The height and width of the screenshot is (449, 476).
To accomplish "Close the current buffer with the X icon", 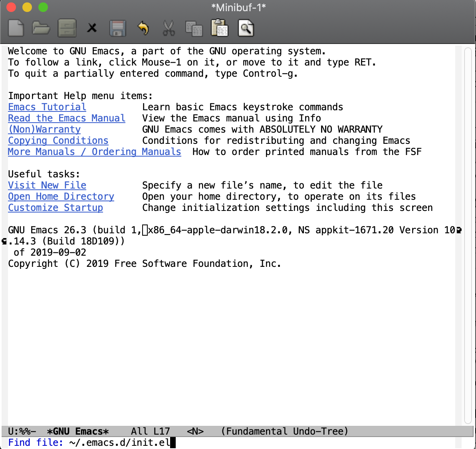I will tap(92, 28).
